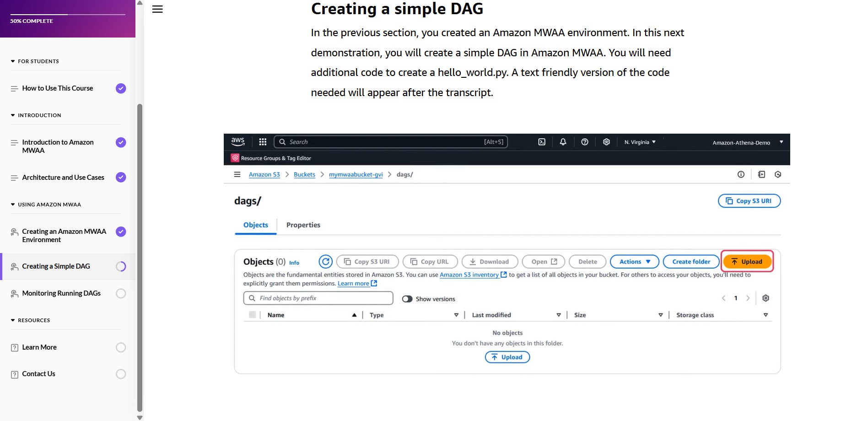Open the AWS help question mark icon
Screen dimensions: 868x421
584,142
